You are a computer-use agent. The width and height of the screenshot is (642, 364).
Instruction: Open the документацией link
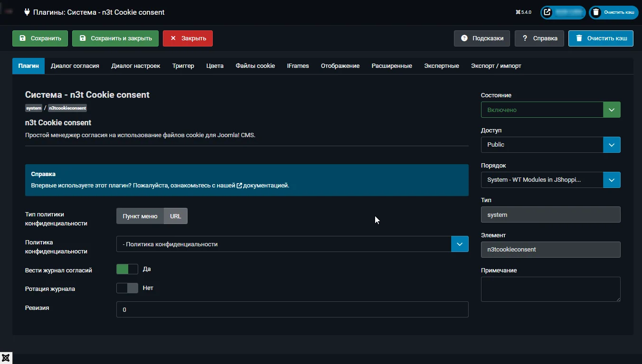265,186
